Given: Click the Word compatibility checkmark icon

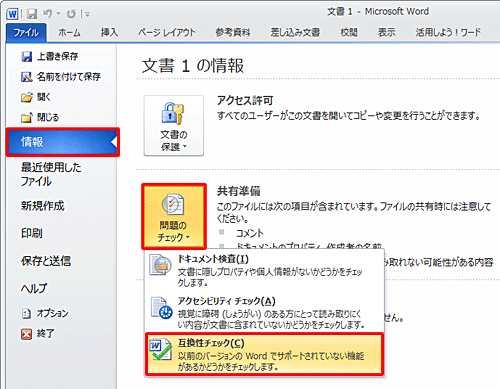Looking at the screenshot, I should click(x=160, y=350).
